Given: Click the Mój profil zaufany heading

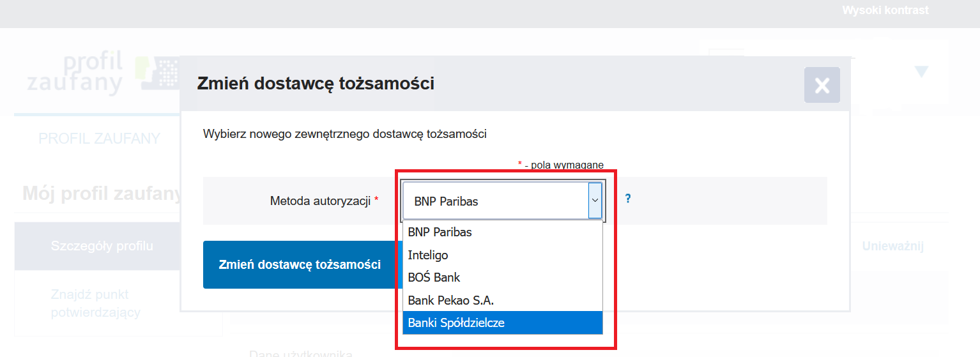Looking at the screenshot, I should coord(101,193).
